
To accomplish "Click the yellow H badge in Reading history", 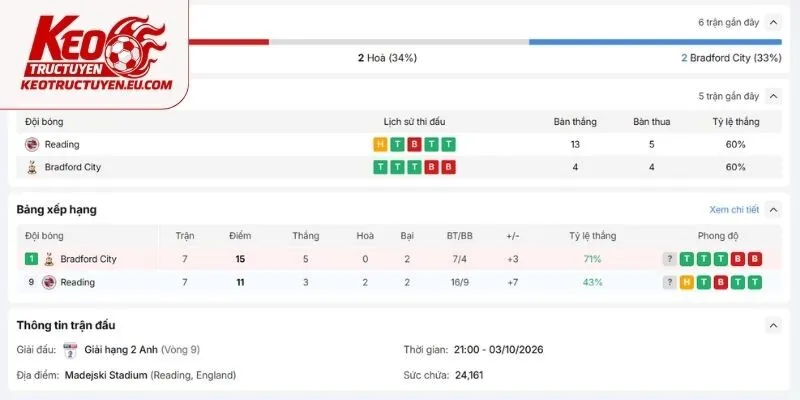I will (x=380, y=144).
